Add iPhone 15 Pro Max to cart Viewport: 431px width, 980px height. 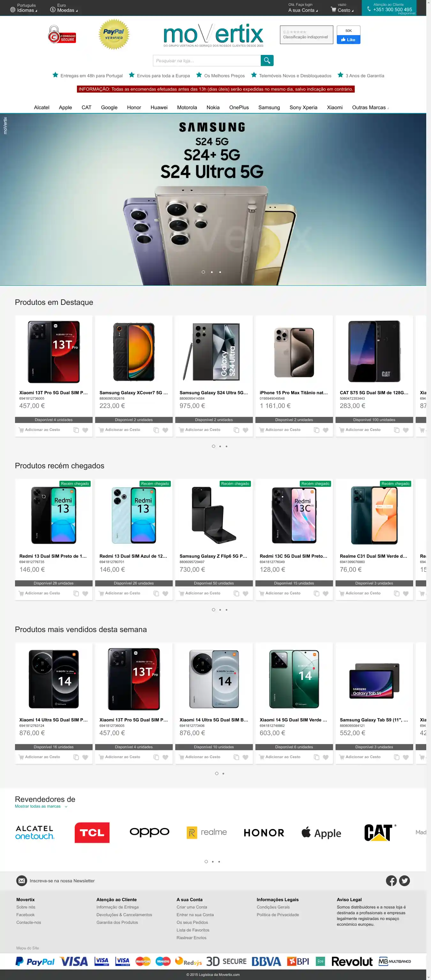(x=280, y=430)
